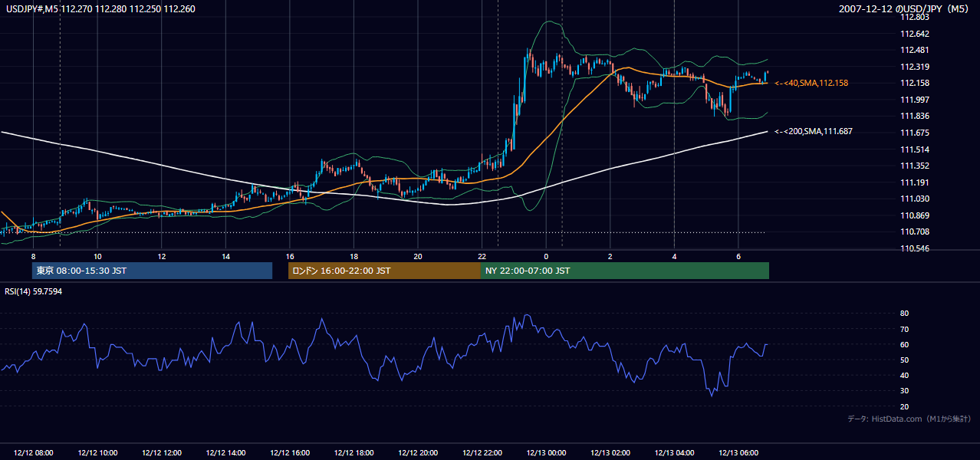Click price axis value 111.836

pyautogui.click(x=915, y=116)
